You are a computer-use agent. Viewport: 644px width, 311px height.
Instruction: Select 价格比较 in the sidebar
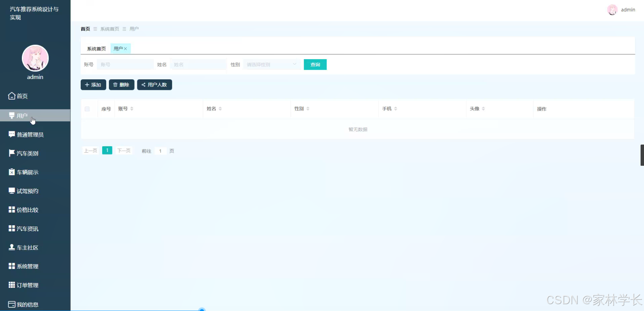pyautogui.click(x=27, y=209)
